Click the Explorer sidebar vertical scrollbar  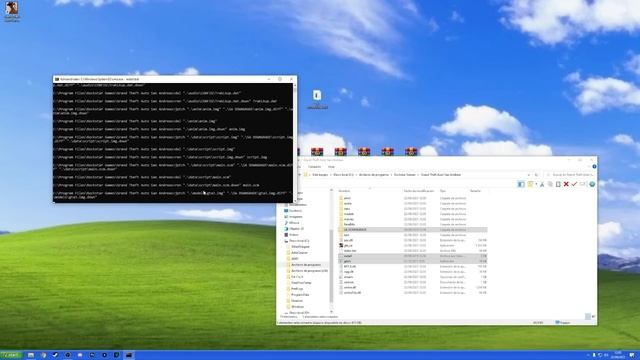tap(331, 251)
